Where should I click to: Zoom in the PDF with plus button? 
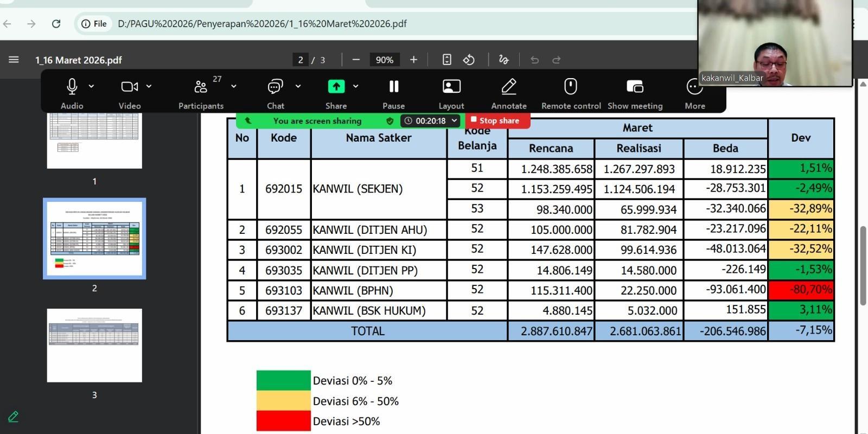coord(413,60)
